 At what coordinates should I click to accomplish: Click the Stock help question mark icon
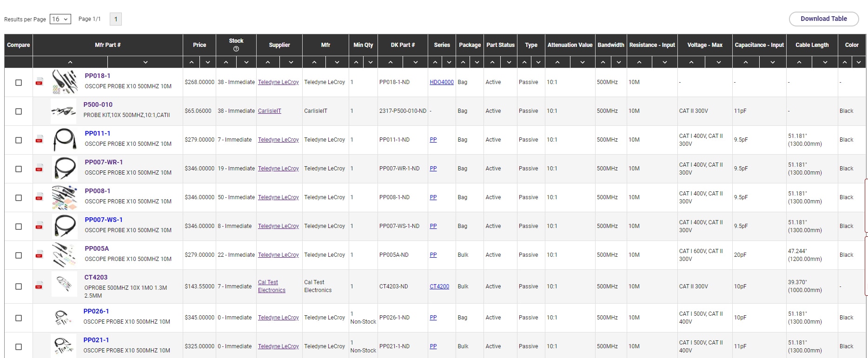236,49
